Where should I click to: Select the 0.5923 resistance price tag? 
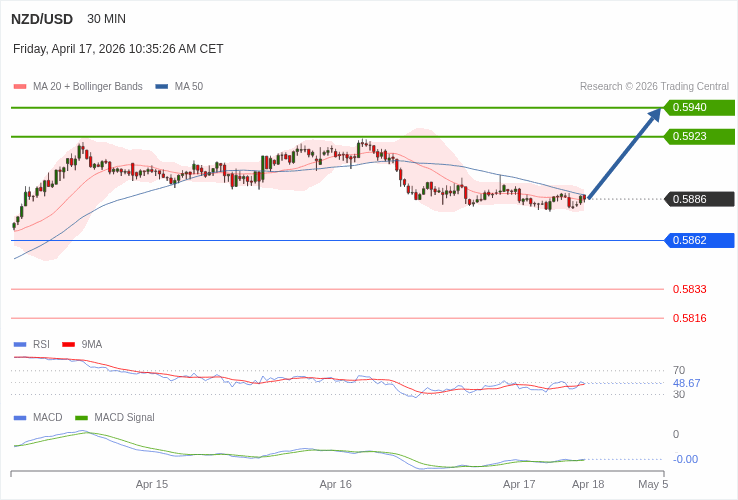tap(699, 137)
